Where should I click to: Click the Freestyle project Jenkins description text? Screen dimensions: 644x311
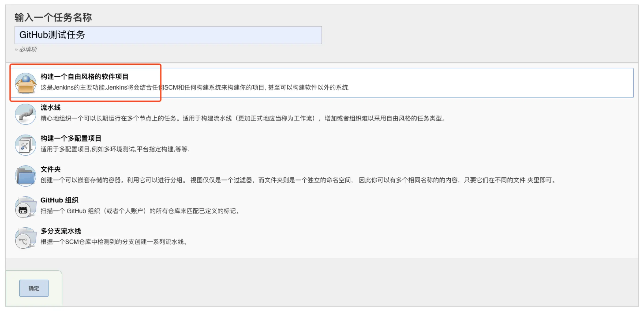point(195,88)
